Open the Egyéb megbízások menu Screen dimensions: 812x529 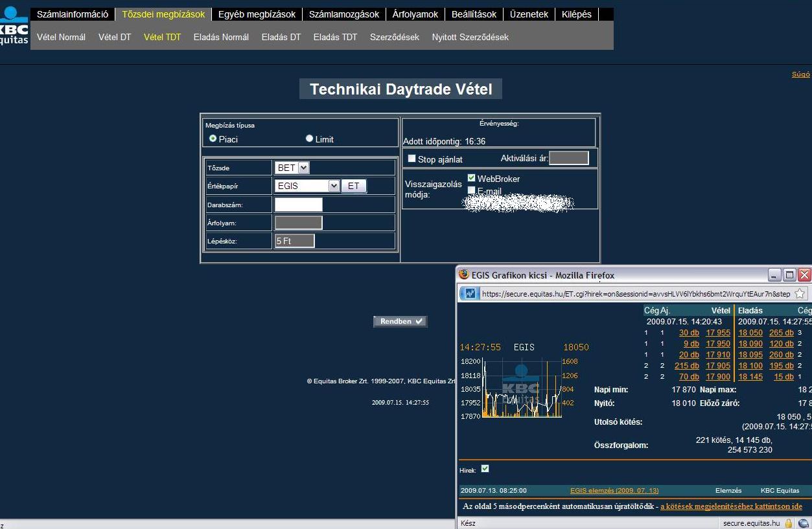[x=257, y=14]
